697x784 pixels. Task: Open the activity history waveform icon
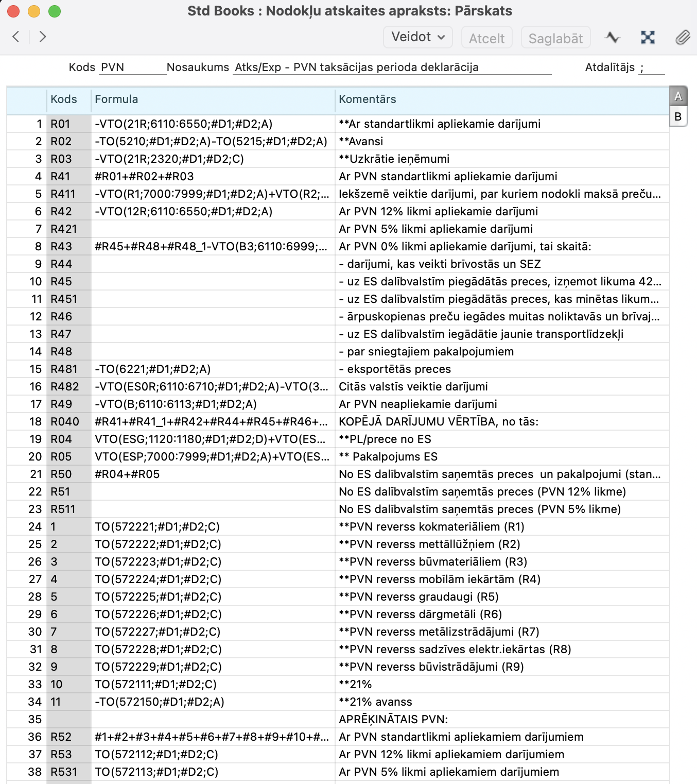(x=612, y=38)
